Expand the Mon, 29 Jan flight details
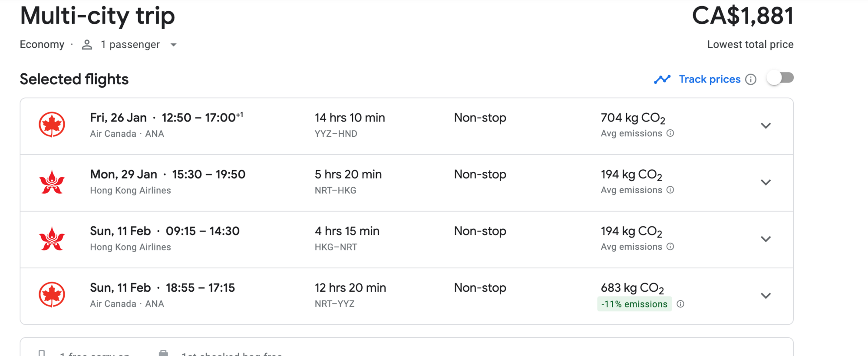Image resolution: width=868 pixels, height=356 pixels. 766,182
